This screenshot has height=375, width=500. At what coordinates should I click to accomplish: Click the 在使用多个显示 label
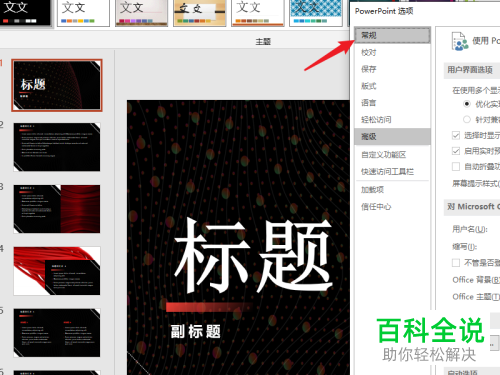476,90
